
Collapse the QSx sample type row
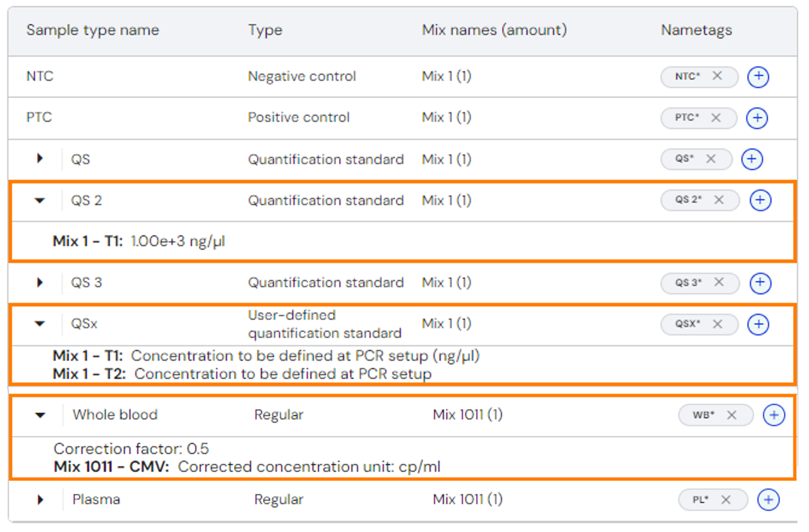[x=40, y=324]
